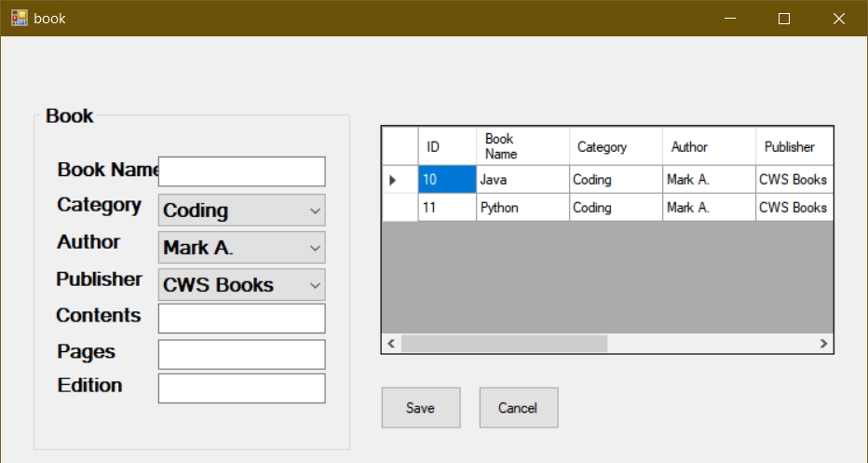The image size is (868, 463).
Task: Click the Coding cell in Java row
Action: click(616, 180)
